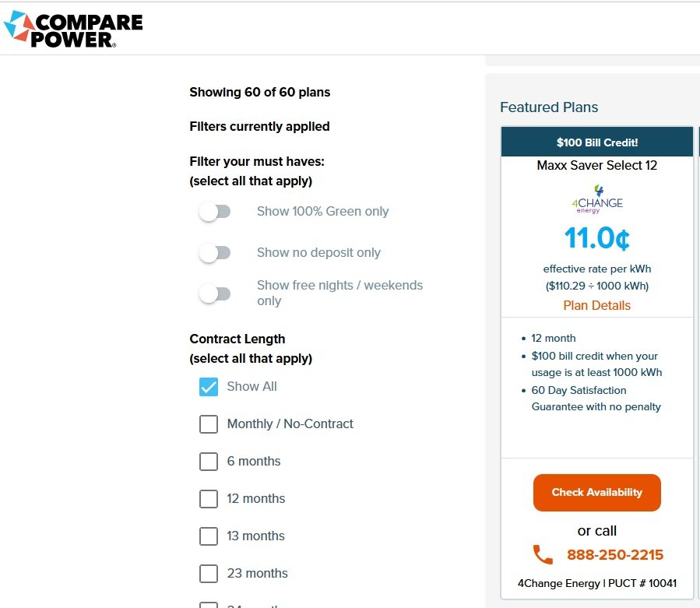Select the 23 months checkbox
700x608 pixels.
point(209,574)
